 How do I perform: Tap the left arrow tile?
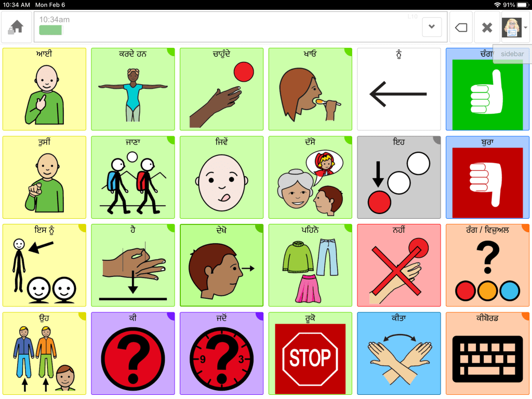click(x=398, y=89)
